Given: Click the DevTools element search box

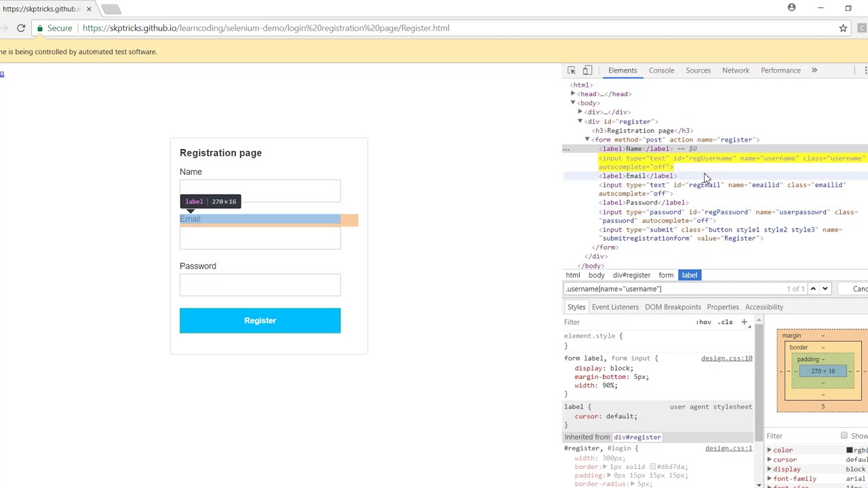Looking at the screenshot, I should [673, 289].
